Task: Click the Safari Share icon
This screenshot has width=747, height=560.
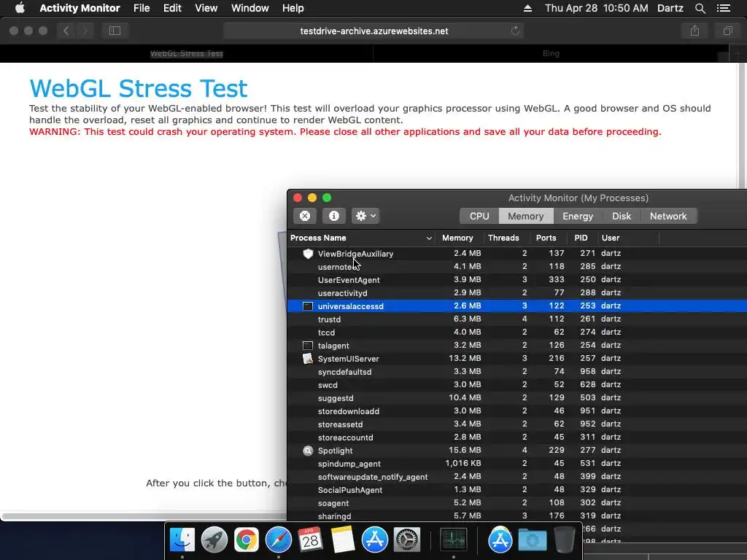Action: [694, 31]
